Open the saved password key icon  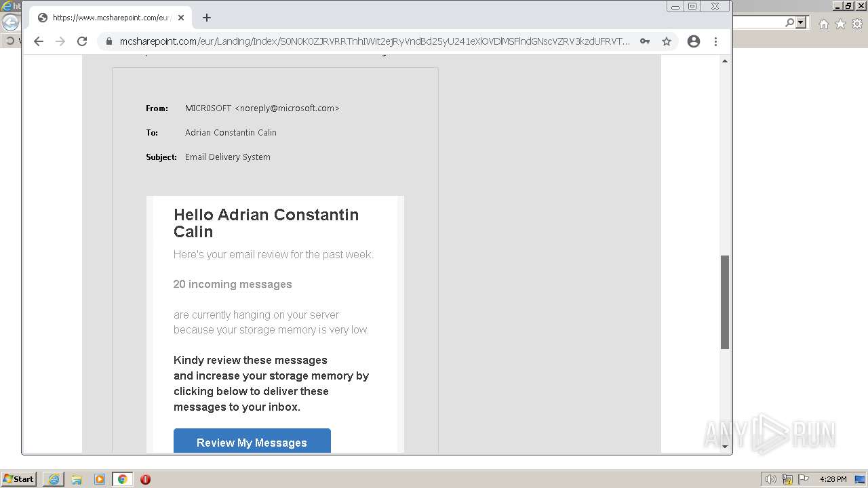[645, 41]
